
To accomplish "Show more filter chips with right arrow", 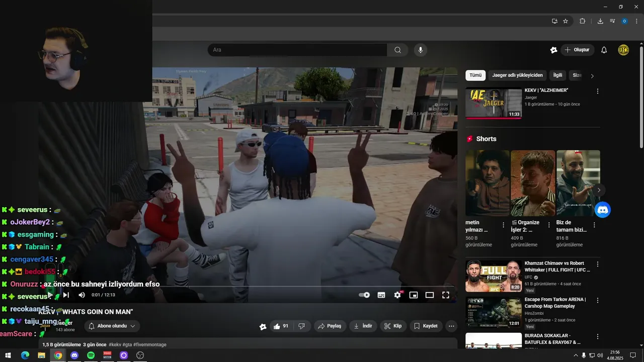I will coord(592,76).
